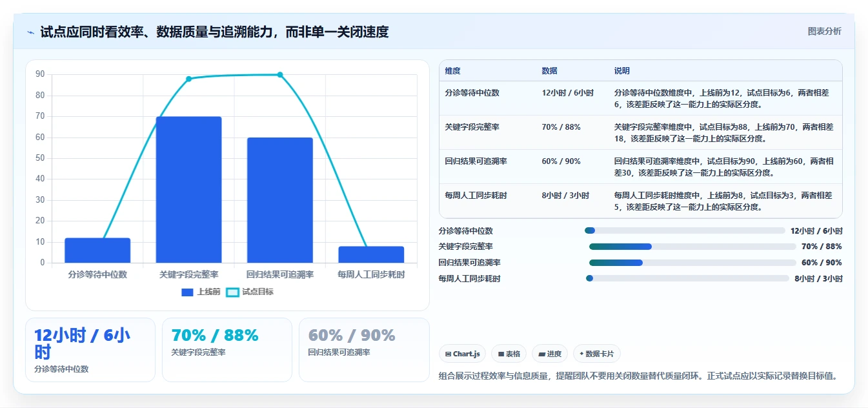868x408 pixels.
Task: Select the Chart.js tag chip
Action: [x=463, y=354]
